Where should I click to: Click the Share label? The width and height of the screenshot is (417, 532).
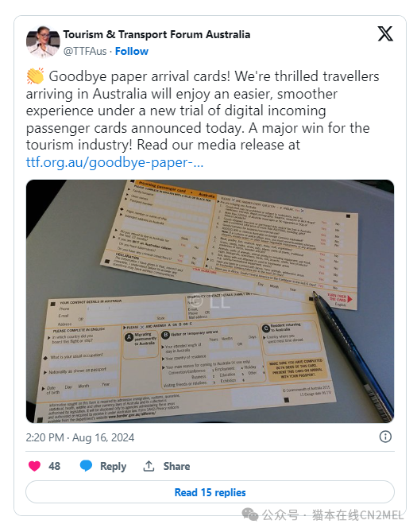tap(176, 466)
